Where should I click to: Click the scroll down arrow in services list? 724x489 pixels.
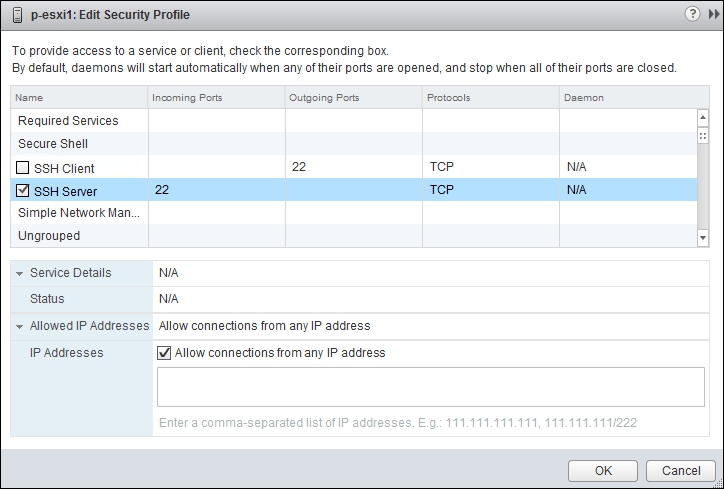(x=703, y=238)
